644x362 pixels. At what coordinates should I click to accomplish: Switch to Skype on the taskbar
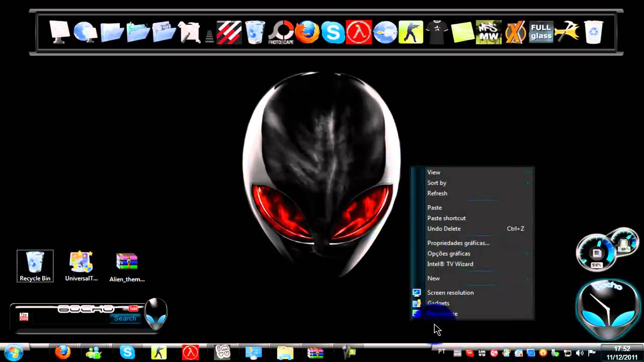coord(127,352)
